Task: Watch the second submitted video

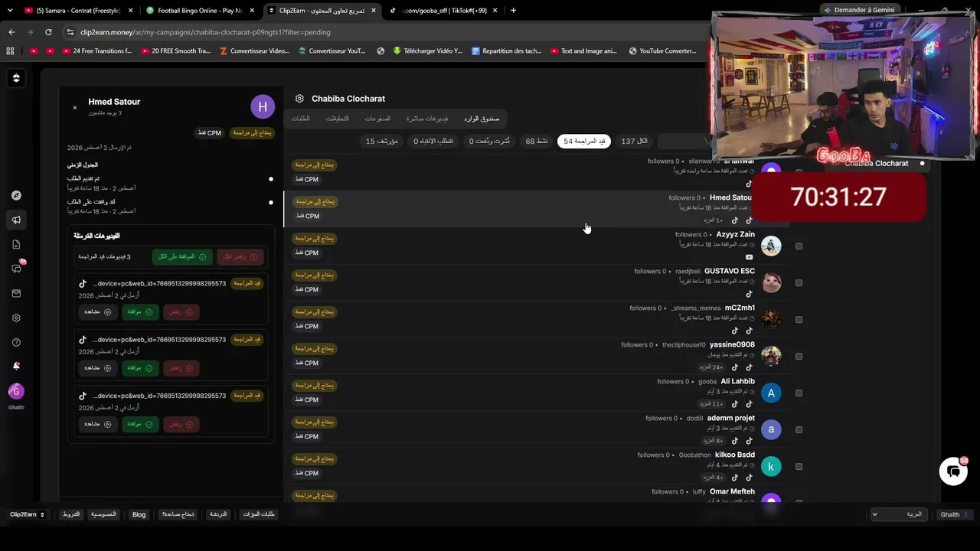Action: (x=97, y=368)
